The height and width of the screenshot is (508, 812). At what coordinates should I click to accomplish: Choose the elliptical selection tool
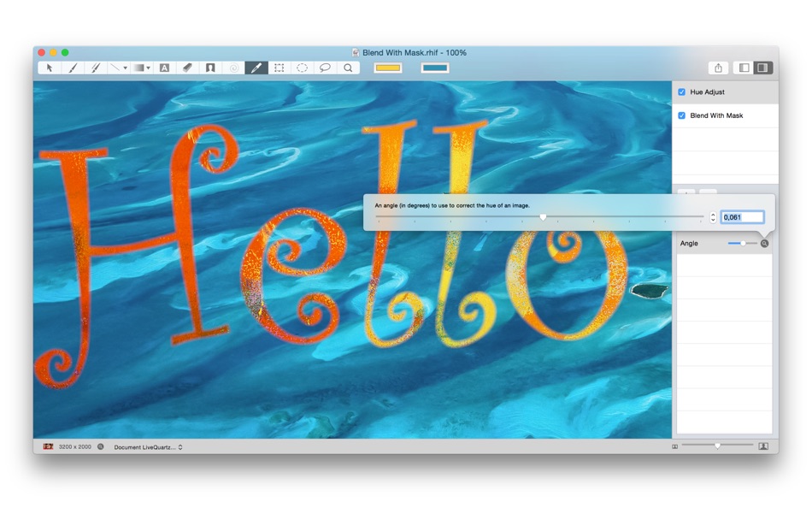tap(302, 68)
